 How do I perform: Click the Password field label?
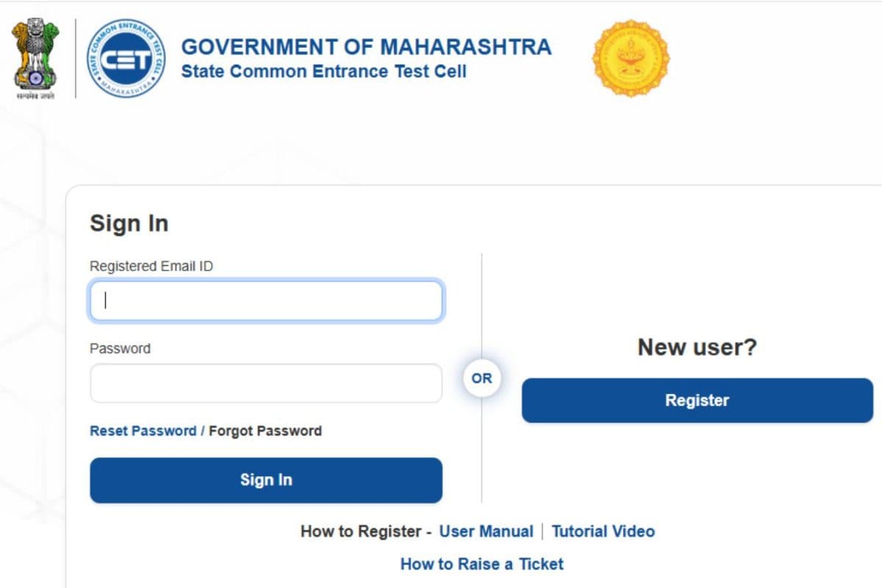[120, 348]
